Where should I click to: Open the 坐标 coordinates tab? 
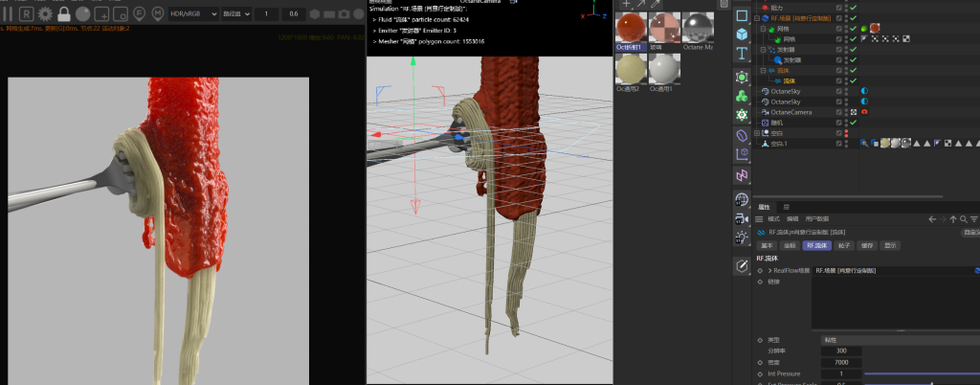[790, 245]
